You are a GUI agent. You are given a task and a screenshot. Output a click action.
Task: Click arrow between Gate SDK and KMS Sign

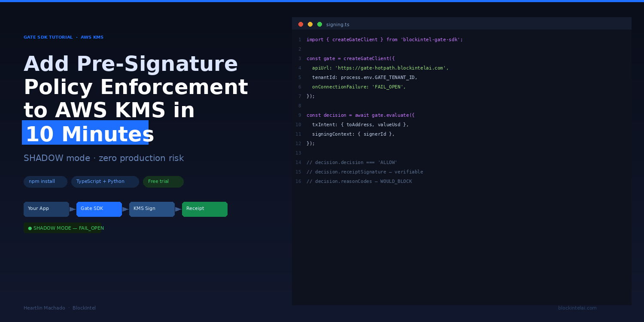tap(126, 210)
